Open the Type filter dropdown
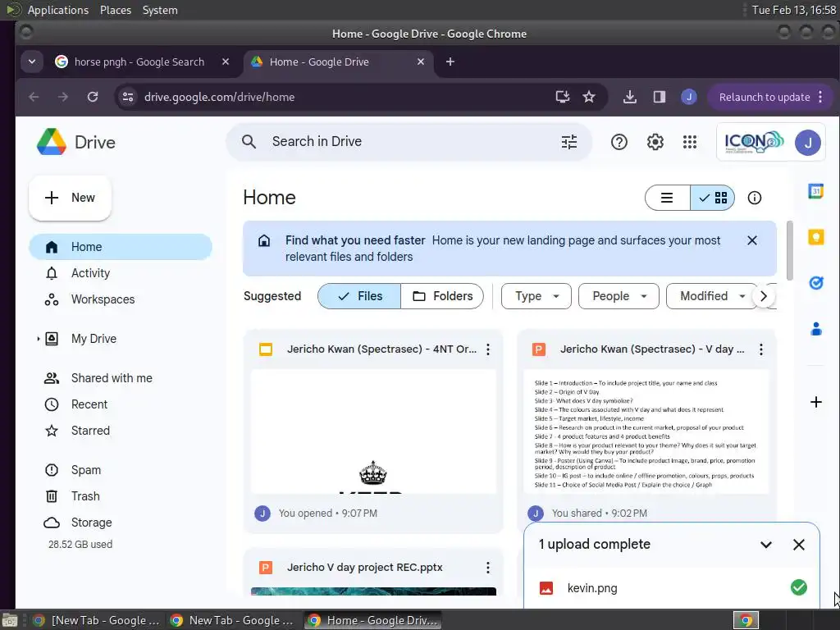The height and width of the screenshot is (630, 840). (x=536, y=296)
